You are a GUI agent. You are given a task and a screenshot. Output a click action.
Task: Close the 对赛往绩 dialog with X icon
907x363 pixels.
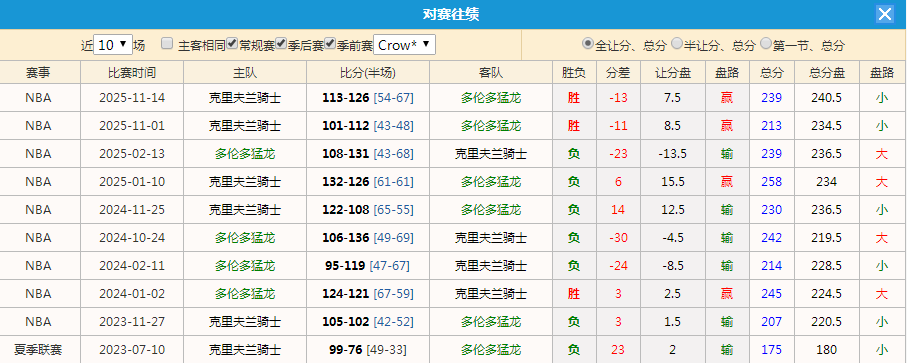(x=884, y=14)
